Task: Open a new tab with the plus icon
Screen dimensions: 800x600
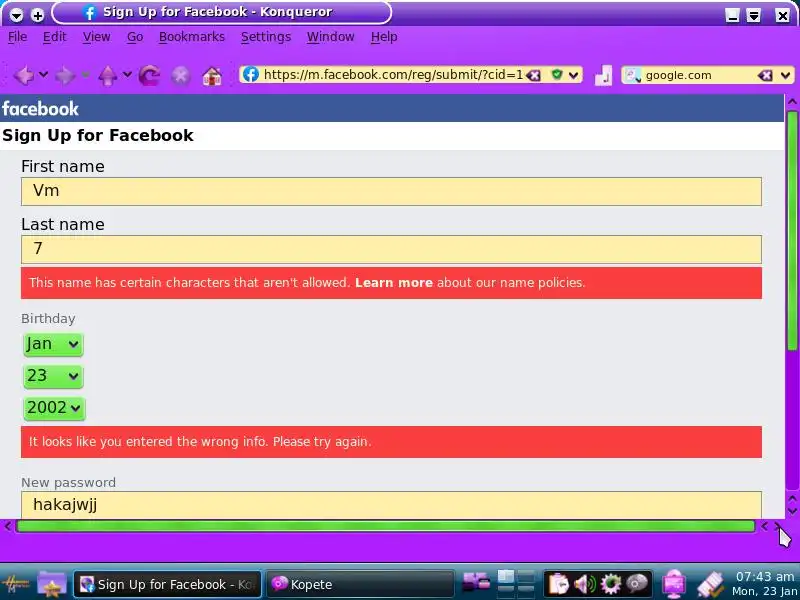Action: [38, 15]
